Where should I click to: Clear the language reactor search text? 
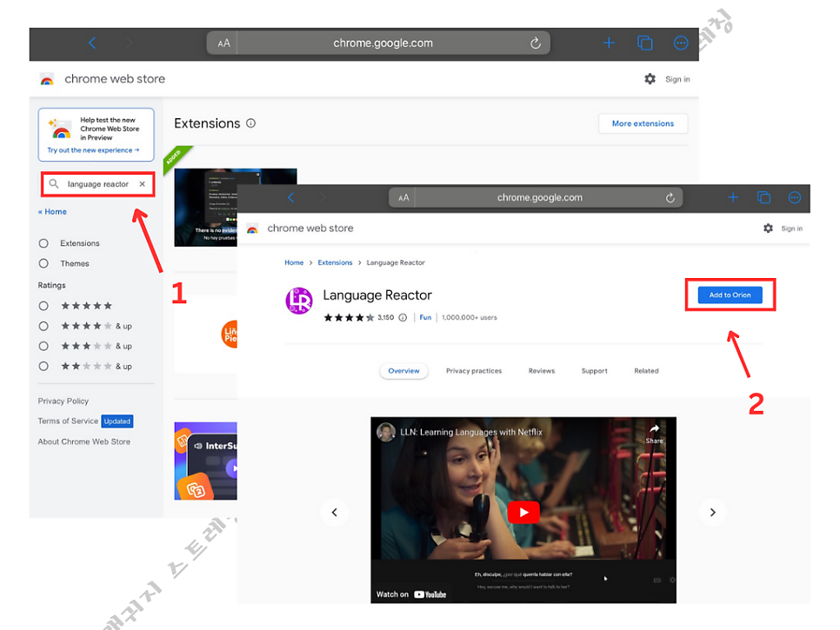click(142, 184)
